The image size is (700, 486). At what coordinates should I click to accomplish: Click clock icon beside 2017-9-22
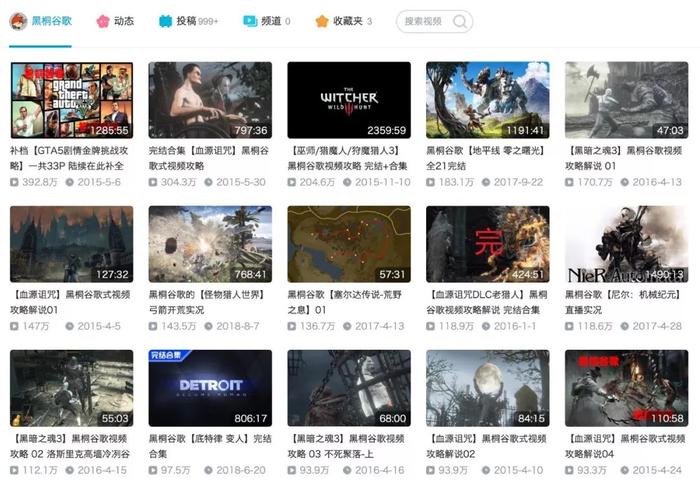point(486,182)
